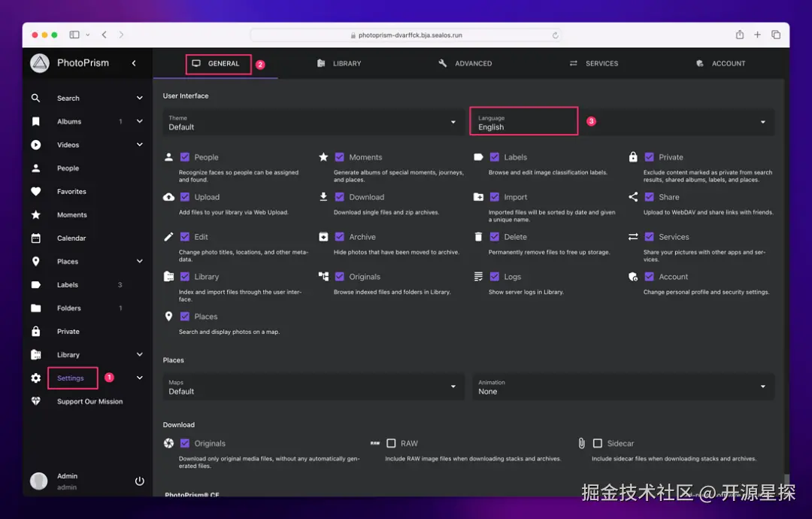This screenshot has height=519, width=812.
Task: Go back with the browser back arrow
Action: (x=104, y=35)
